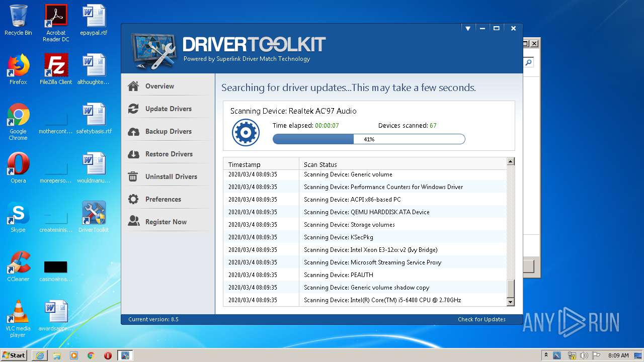Go to Update Drivers section
The height and width of the screenshot is (362, 644).
click(168, 109)
